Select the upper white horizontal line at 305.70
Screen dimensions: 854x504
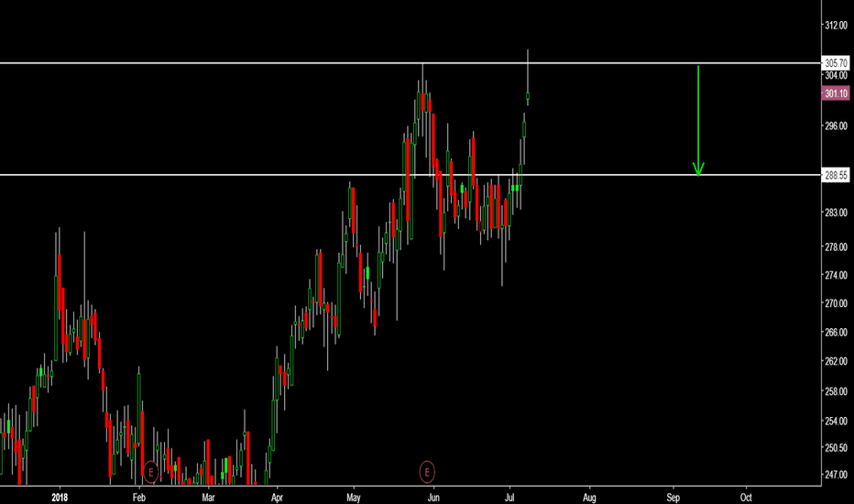tap(411, 63)
